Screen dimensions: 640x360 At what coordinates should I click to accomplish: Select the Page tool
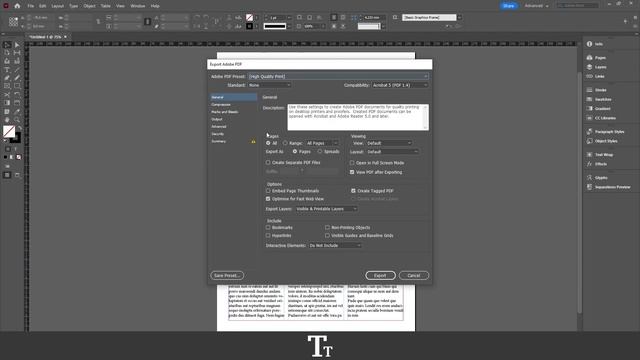coord(7,53)
